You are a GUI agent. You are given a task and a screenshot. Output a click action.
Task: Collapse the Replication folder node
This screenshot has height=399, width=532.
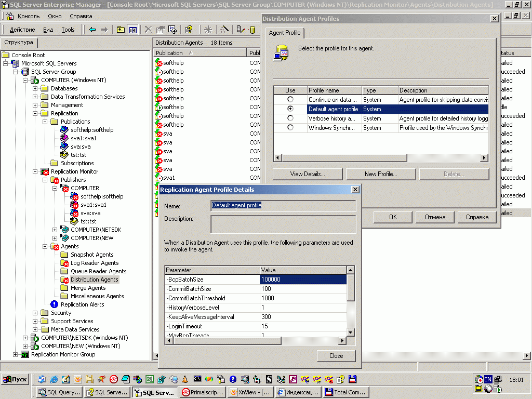pos(35,113)
